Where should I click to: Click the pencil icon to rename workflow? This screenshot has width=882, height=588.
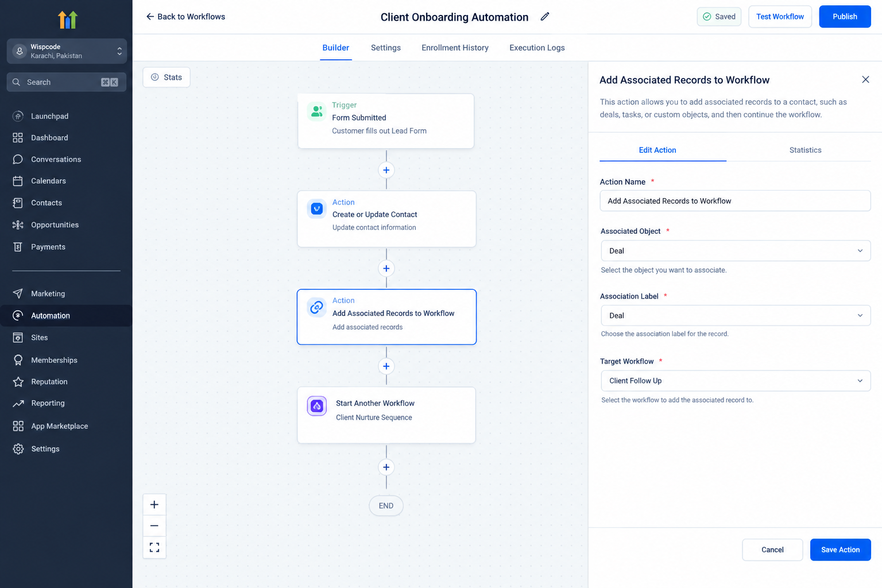tap(545, 17)
